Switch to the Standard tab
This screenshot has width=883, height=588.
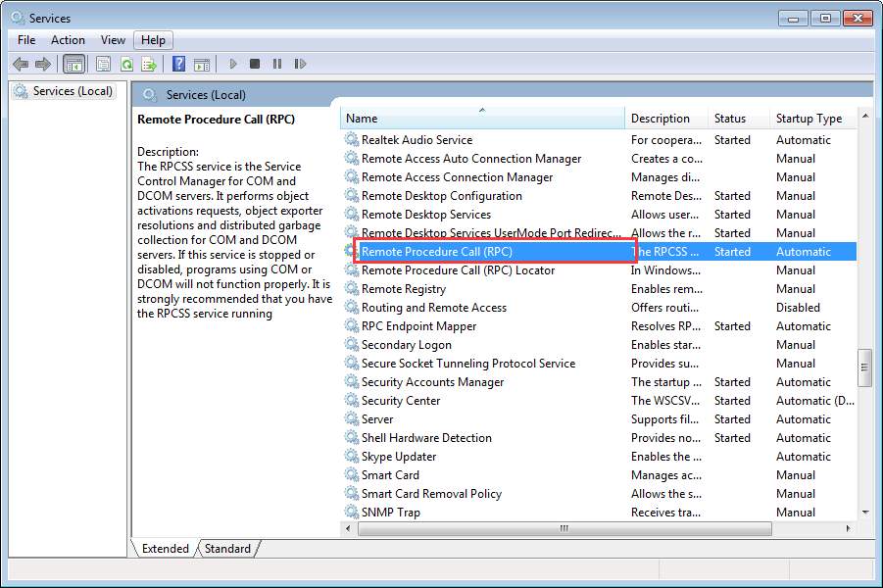(x=226, y=549)
